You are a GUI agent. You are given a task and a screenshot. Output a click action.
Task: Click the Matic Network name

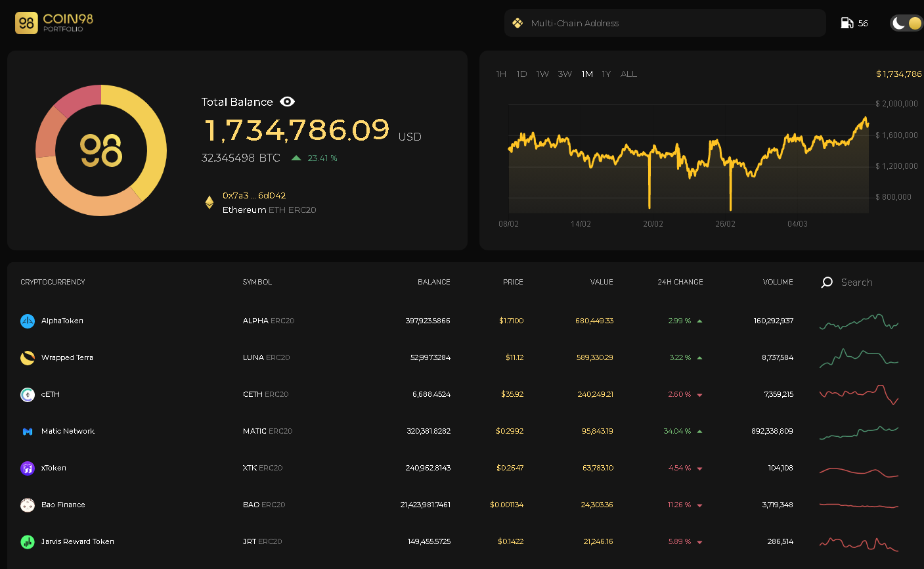pos(68,431)
